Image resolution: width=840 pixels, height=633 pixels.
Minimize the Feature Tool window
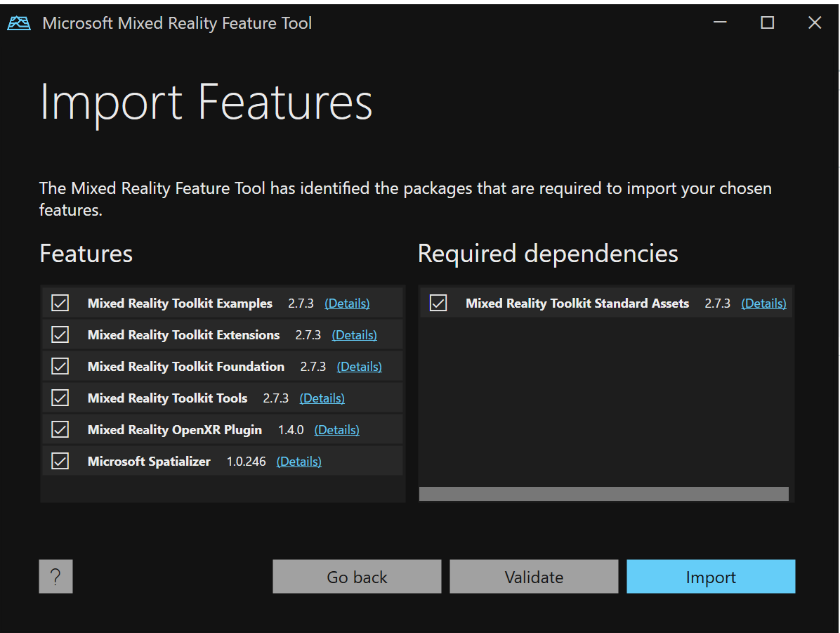720,22
